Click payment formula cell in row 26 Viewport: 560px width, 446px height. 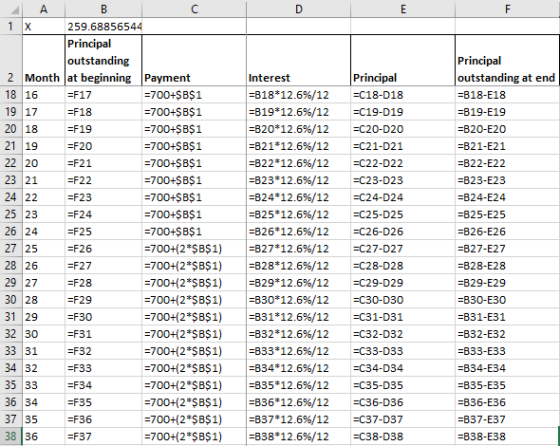coord(194,231)
